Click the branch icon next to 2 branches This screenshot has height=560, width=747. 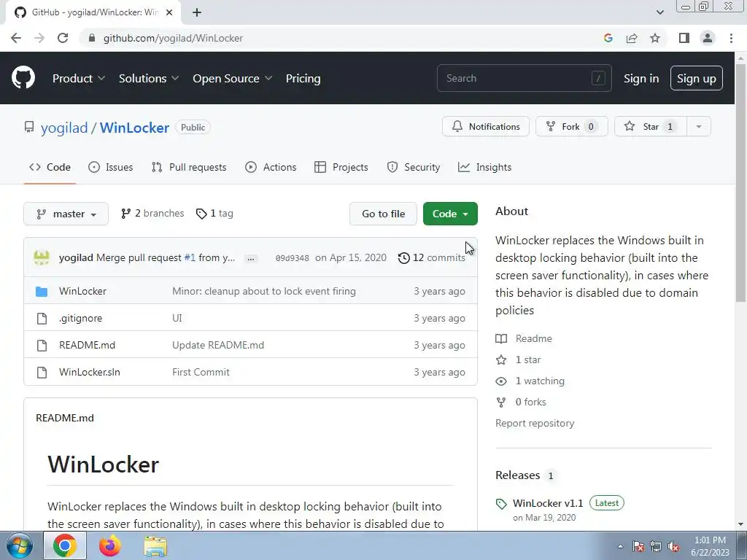[x=125, y=214]
